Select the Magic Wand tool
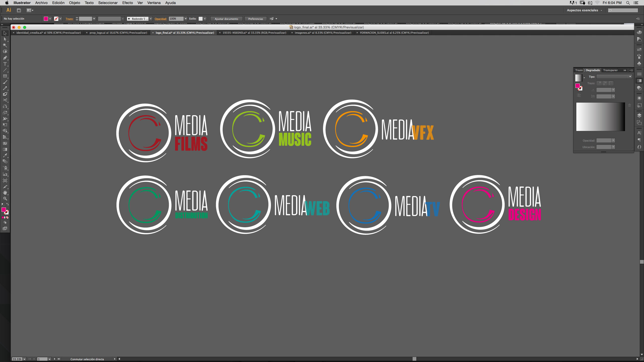Image resolution: width=644 pixels, height=362 pixels. point(5,45)
